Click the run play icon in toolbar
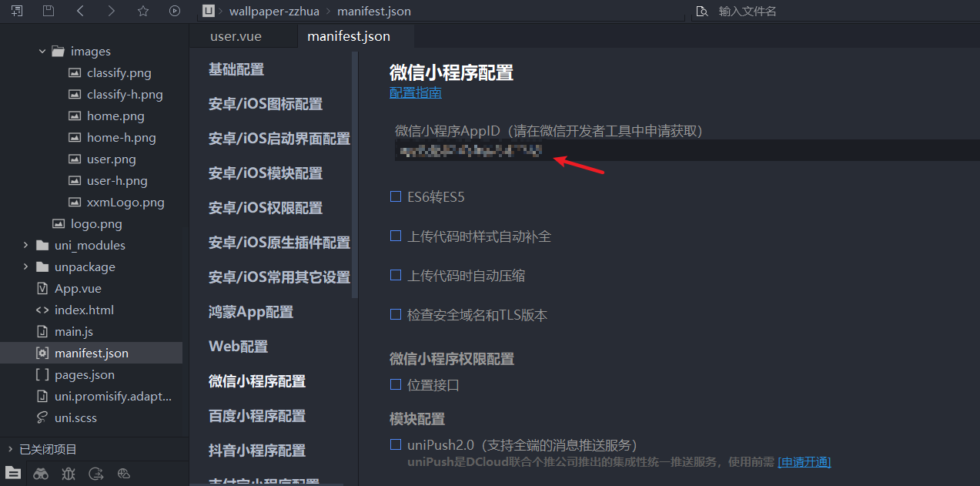The image size is (980, 486). [175, 11]
